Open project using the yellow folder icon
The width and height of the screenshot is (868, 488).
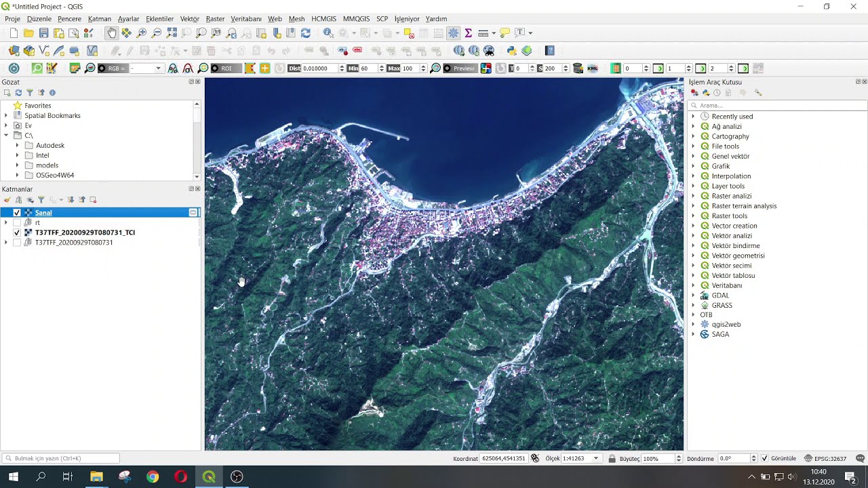(x=28, y=33)
